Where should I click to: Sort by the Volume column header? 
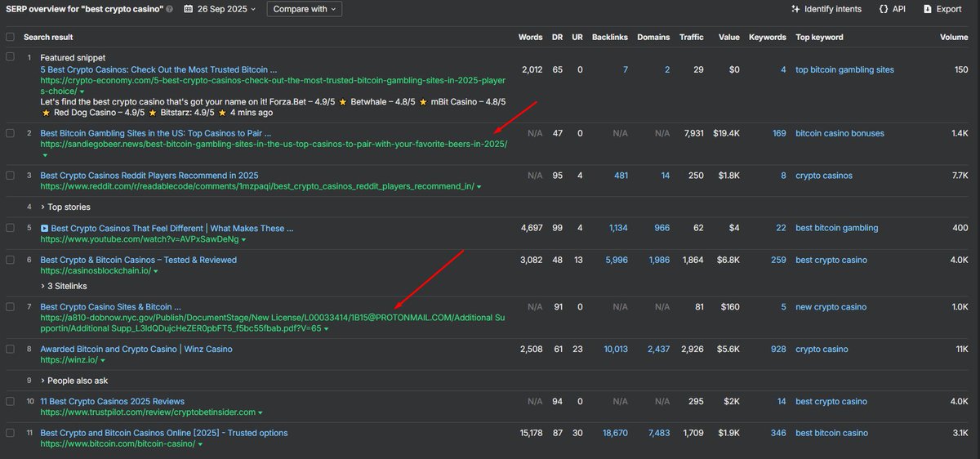coord(953,37)
